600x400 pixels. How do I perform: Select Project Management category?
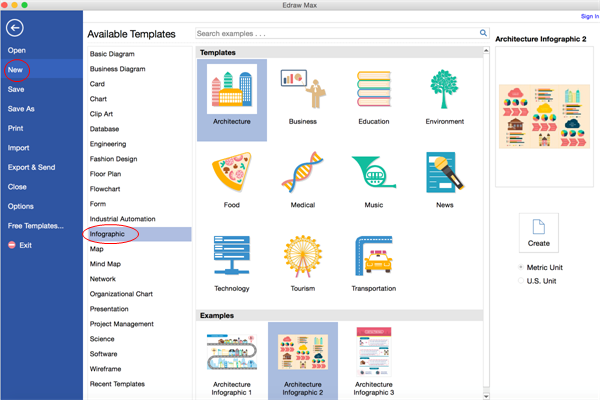122,324
